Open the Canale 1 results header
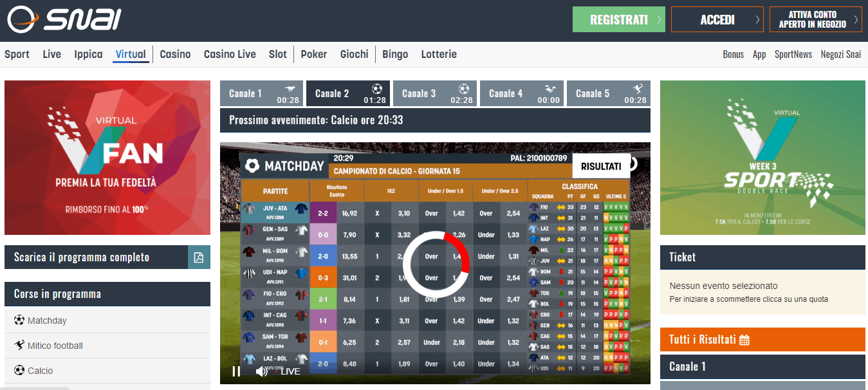 [762, 367]
